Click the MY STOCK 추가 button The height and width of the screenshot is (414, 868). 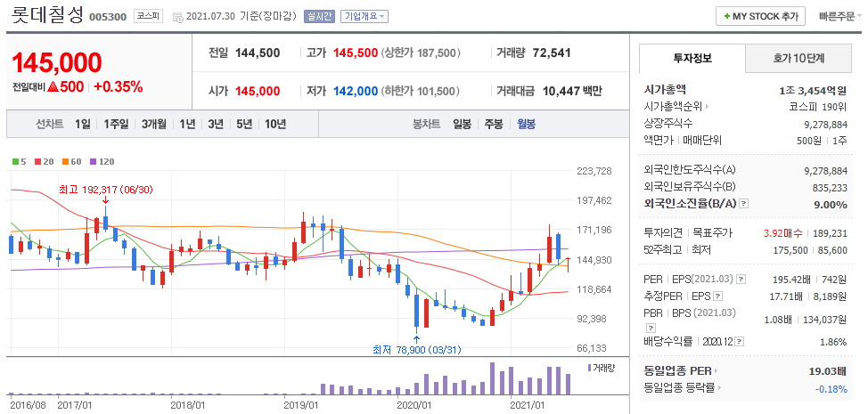760,17
